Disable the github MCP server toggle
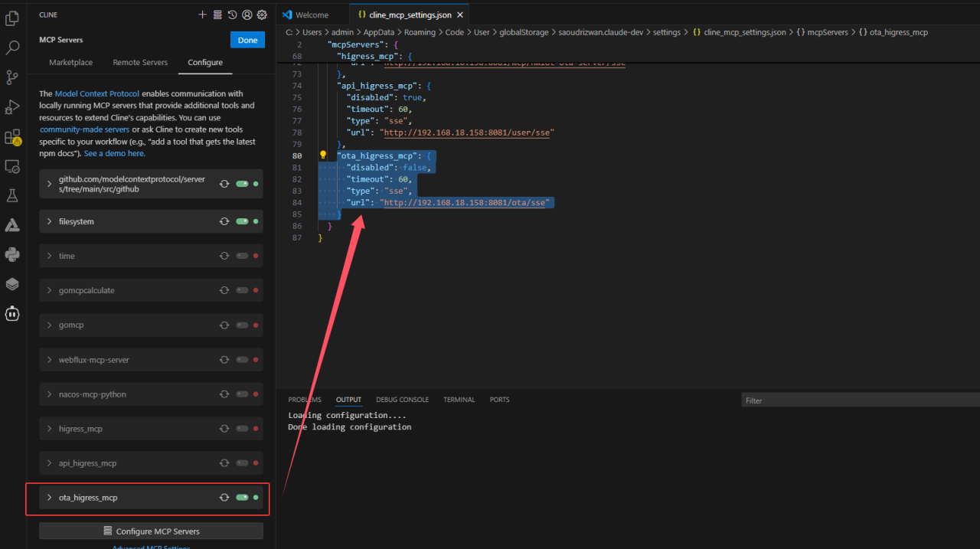980x549 pixels. pyautogui.click(x=242, y=184)
